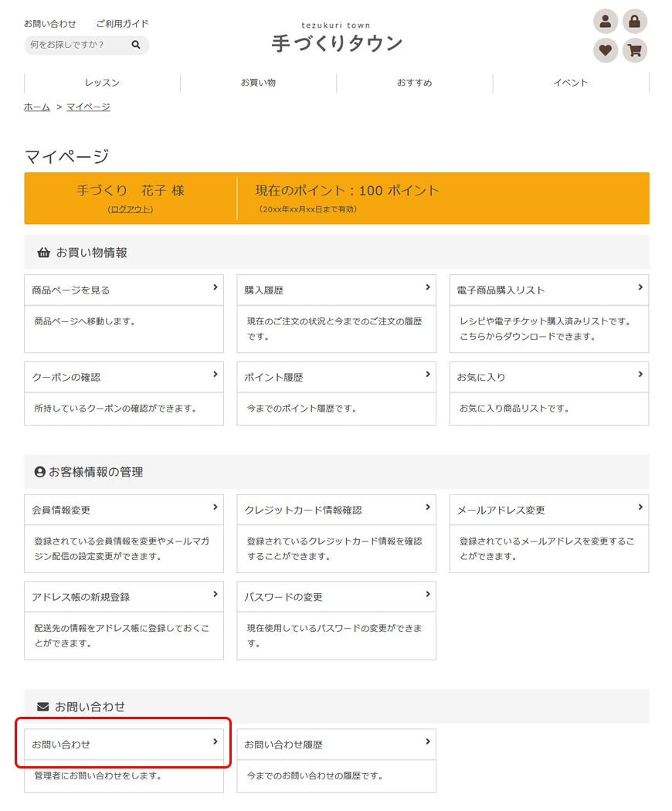Click the ログアウト link
Screen dimensions: 672x811
click(x=131, y=209)
